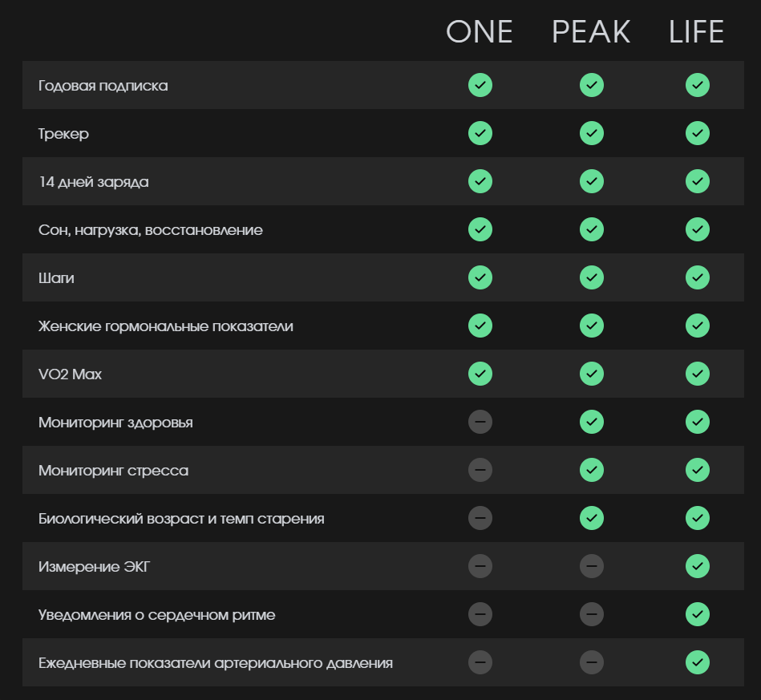Click the Ежедневные показатели артериального давления label
761x700 pixels.
coord(216,663)
